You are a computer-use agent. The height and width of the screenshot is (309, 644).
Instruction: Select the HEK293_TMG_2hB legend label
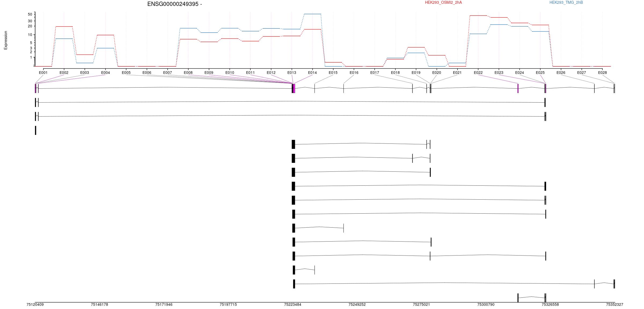[x=566, y=2]
